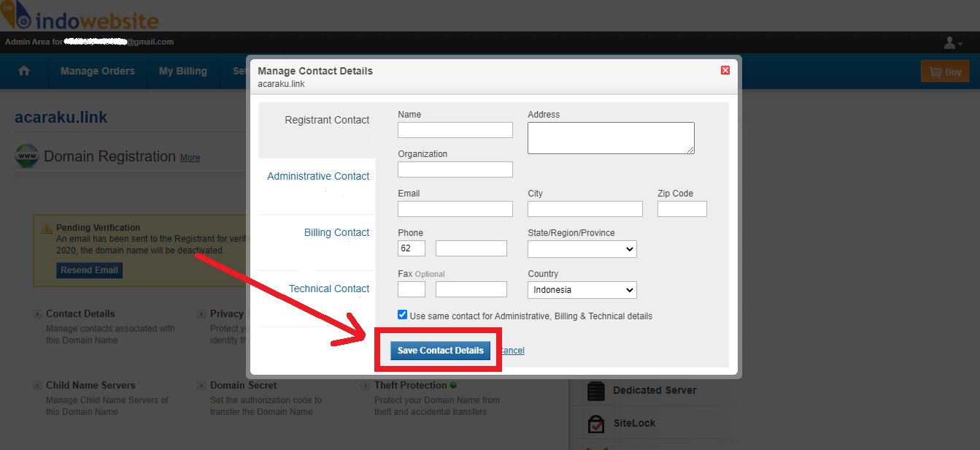Viewport: 980px width, 450px height.
Task: Click the Dedicated Server icon
Action: 596,391
